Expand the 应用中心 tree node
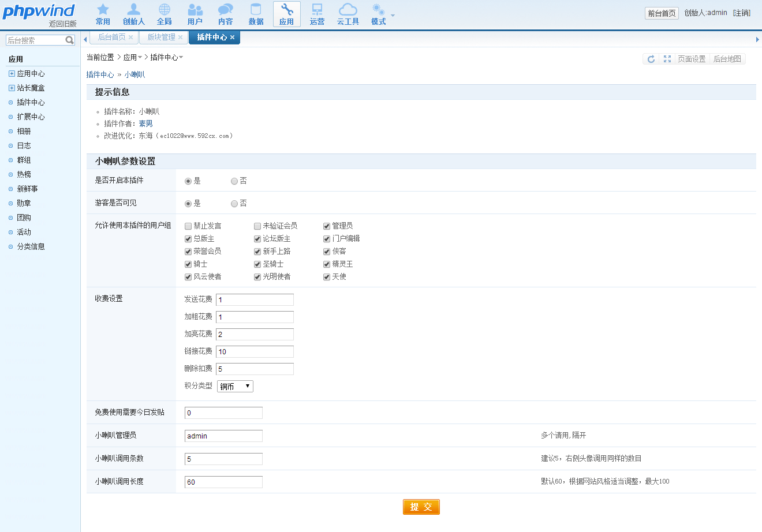This screenshot has height=532, width=762. point(12,73)
